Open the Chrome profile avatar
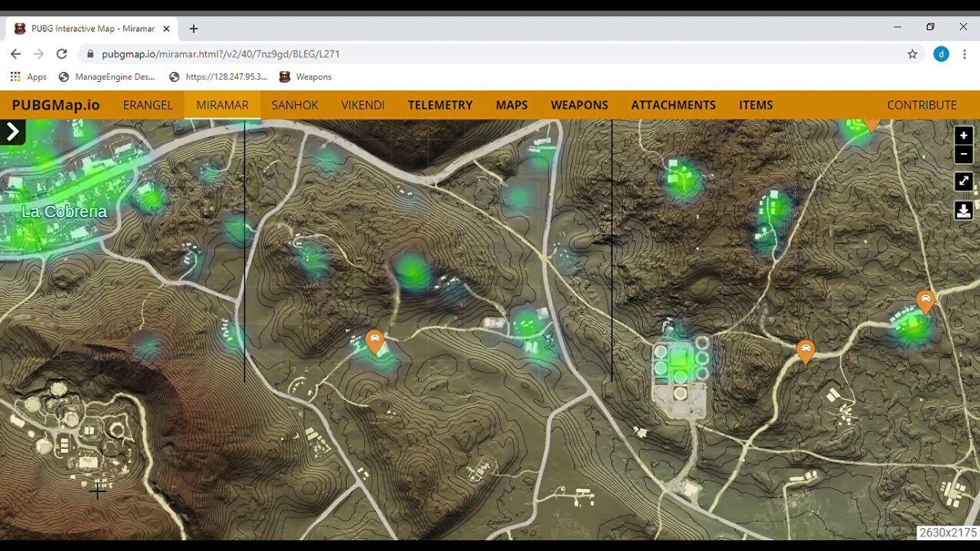 [941, 54]
